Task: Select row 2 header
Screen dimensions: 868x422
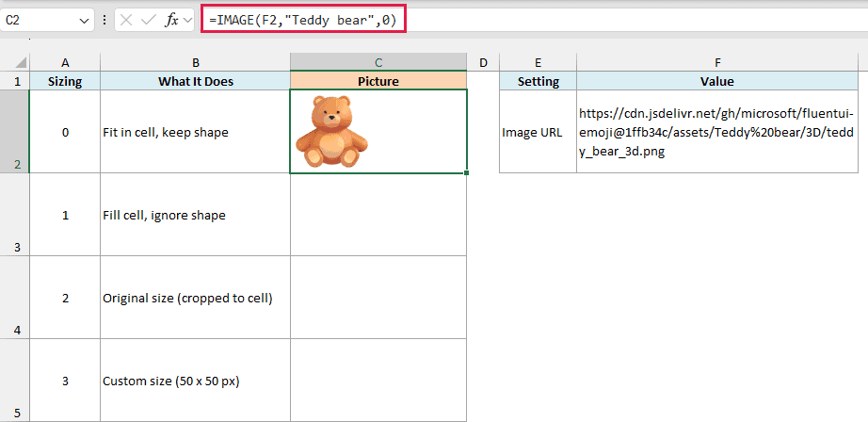Action: tap(15, 132)
